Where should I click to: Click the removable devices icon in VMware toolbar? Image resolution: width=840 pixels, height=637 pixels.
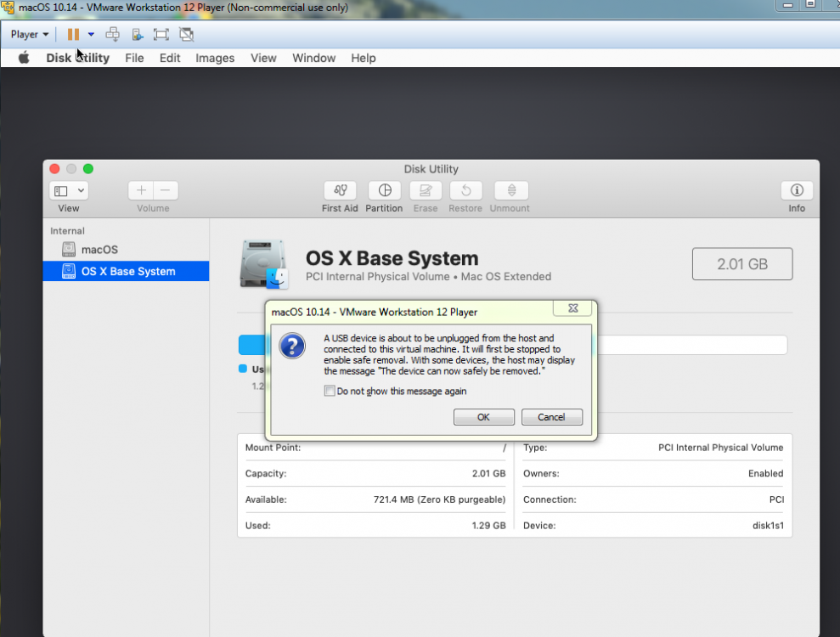(x=137, y=34)
